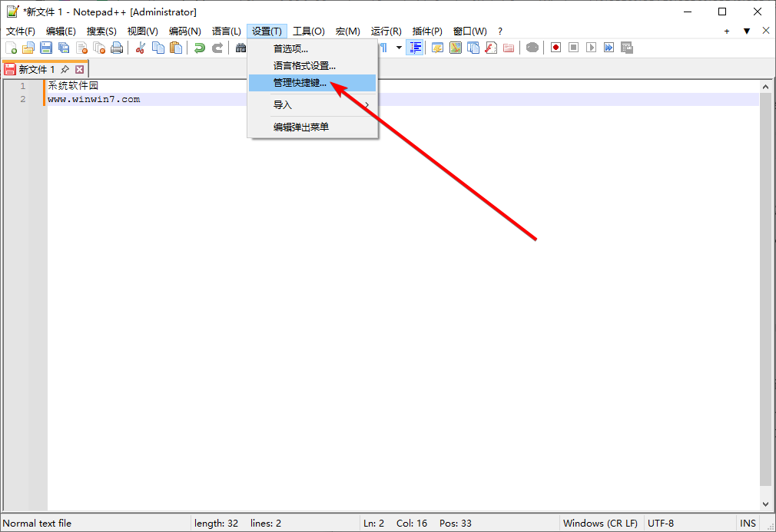Click the Close All files toolbar icon
This screenshot has height=532, width=776.
click(99, 48)
